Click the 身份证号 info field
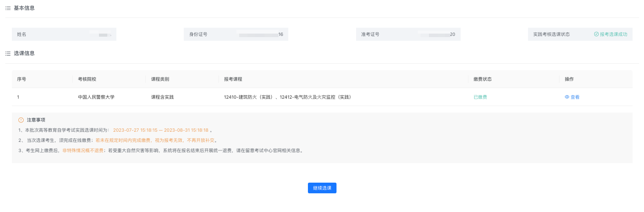The width and height of the screenshot is (644, 212). coord(236,34)
